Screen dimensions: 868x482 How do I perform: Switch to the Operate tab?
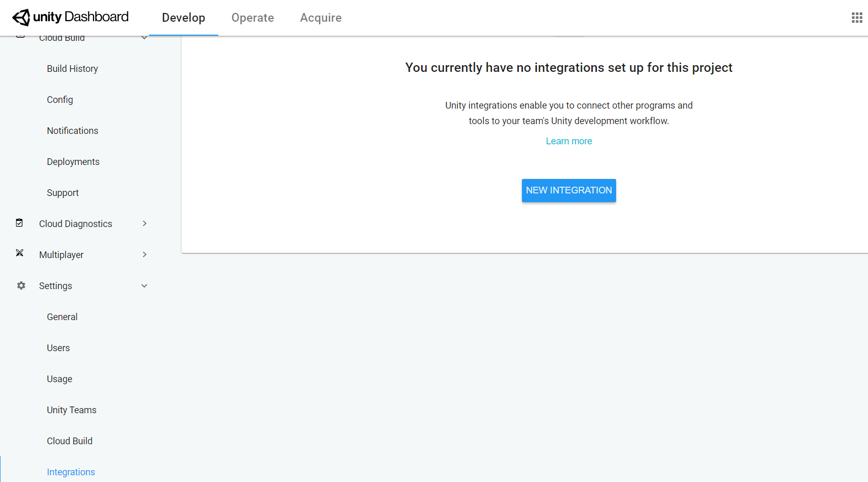coord(252,18)
